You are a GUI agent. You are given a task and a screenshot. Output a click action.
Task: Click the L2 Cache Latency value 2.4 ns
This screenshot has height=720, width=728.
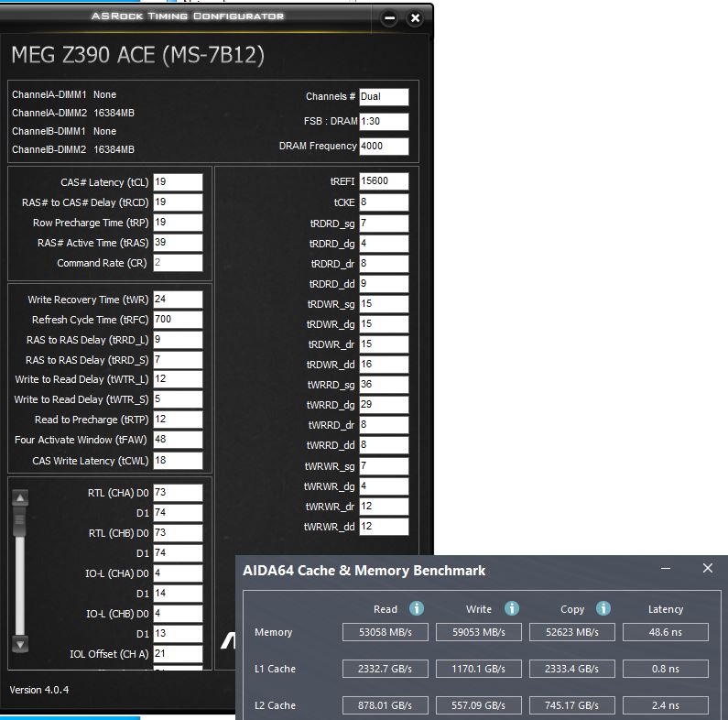click(666, 705)
